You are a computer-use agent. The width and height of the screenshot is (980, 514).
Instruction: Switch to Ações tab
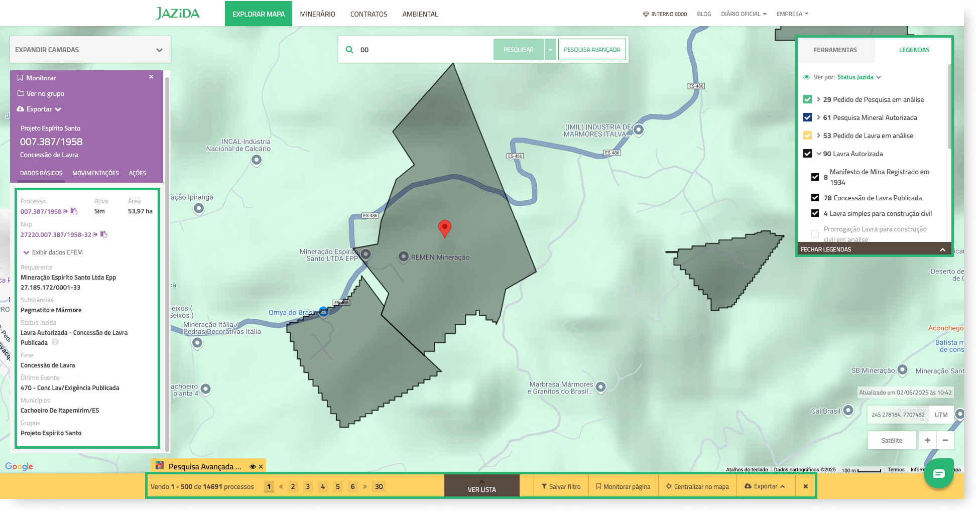(138, 173)
